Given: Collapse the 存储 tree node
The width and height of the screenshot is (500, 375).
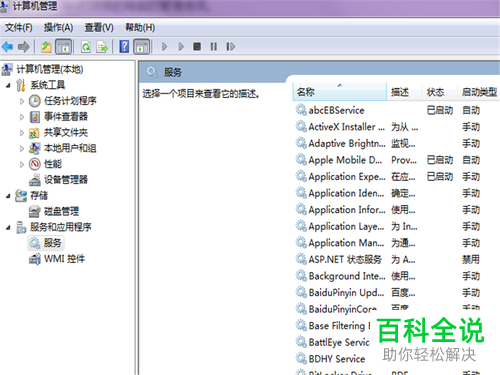Looking at the screenshot, I should pos(8,196).
